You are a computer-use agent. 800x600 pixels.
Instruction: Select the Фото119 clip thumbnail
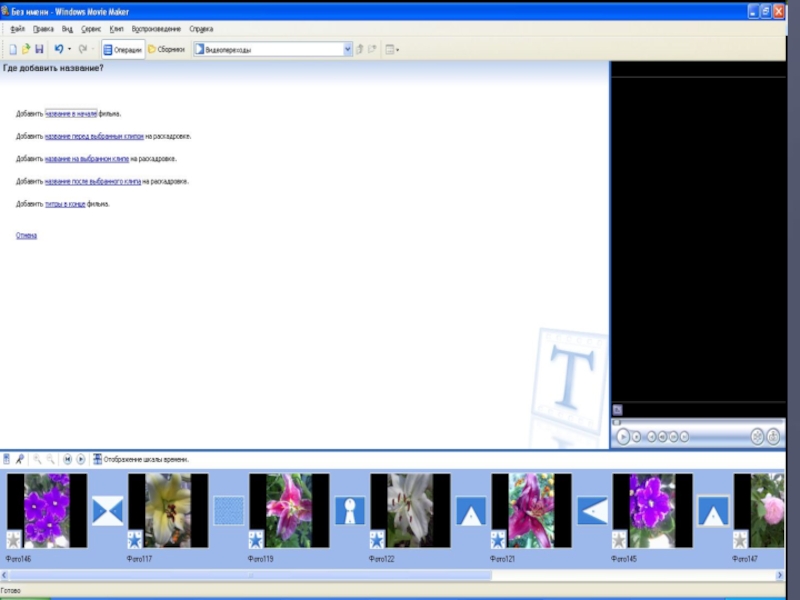[x=289, y=510]
